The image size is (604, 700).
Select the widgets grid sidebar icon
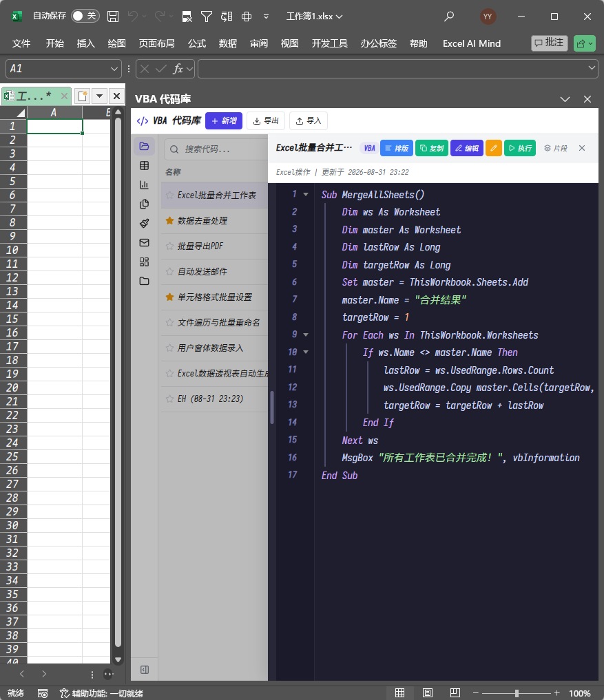(144, 262)
